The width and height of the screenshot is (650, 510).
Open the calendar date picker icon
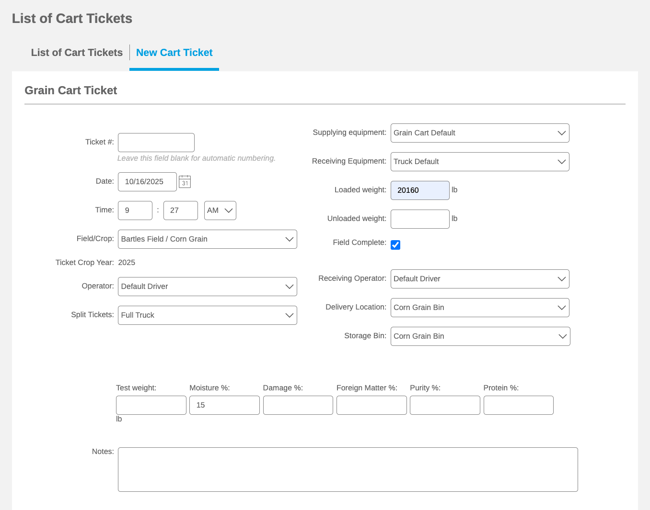tap(185, 182)
